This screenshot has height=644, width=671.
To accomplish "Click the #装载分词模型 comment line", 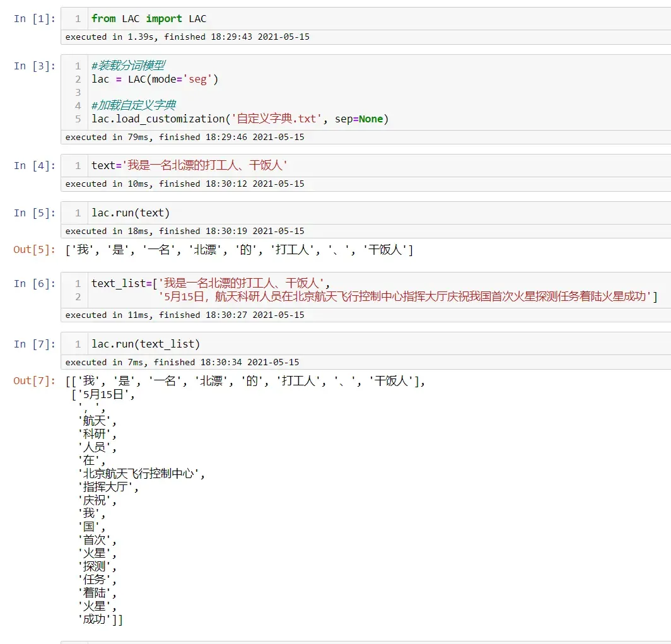I will (x=129, y=66).
